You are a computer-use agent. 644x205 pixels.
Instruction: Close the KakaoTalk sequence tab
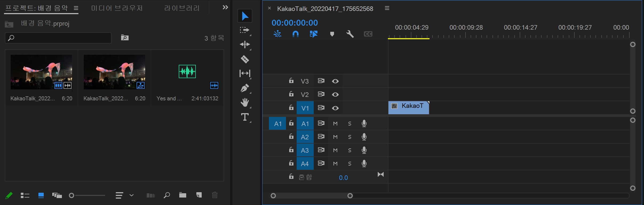tap(269, 8)
